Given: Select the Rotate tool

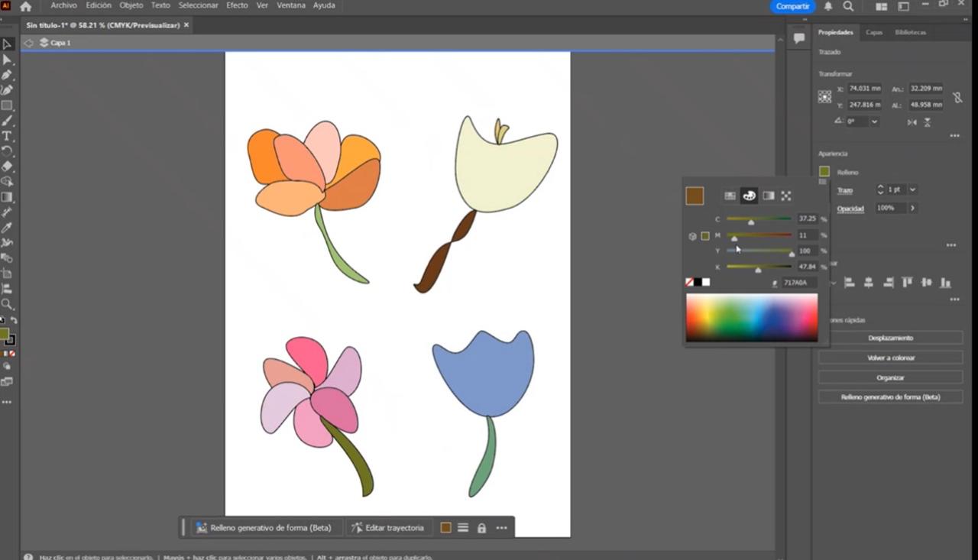Looking at the screenshot, I should pos(7,151).
